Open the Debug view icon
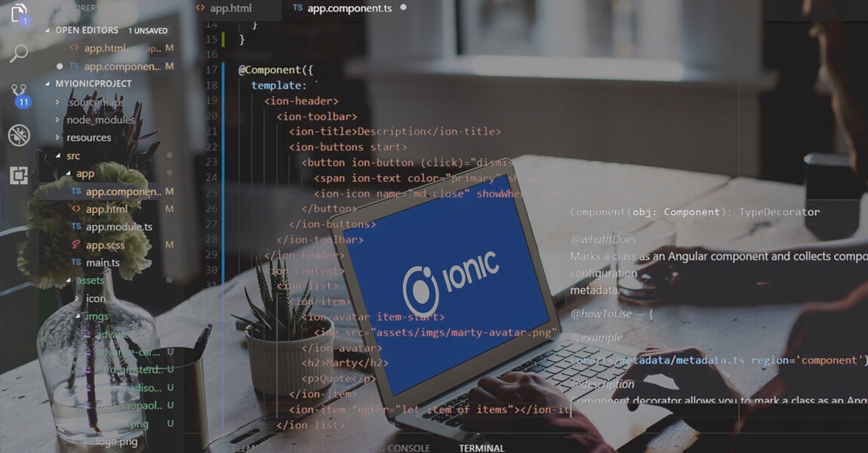The width and height of the screenshot is (868, 453). [x=19, y=135]
